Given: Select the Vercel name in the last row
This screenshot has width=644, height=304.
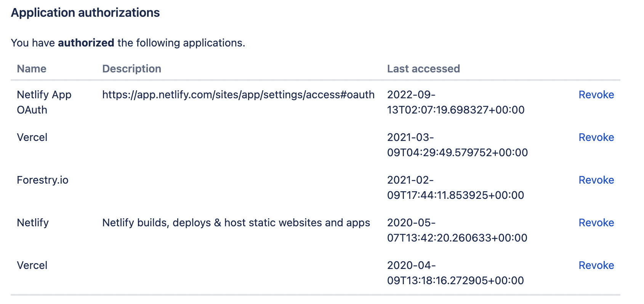Looking at the screenshot, I should (x=32, y=266).
